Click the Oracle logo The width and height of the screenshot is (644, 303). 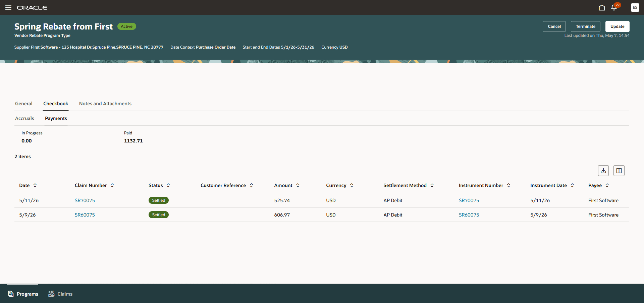[x=32, y=7]
